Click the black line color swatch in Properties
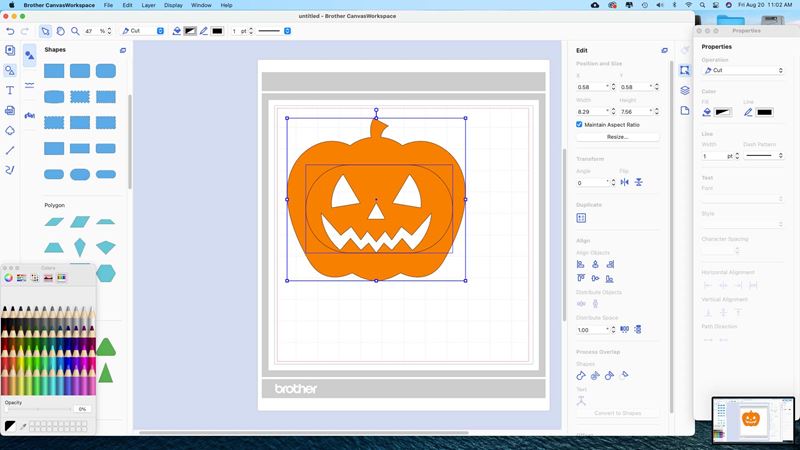The height and width of the screenshot is (450, 800). pos(765,112)
